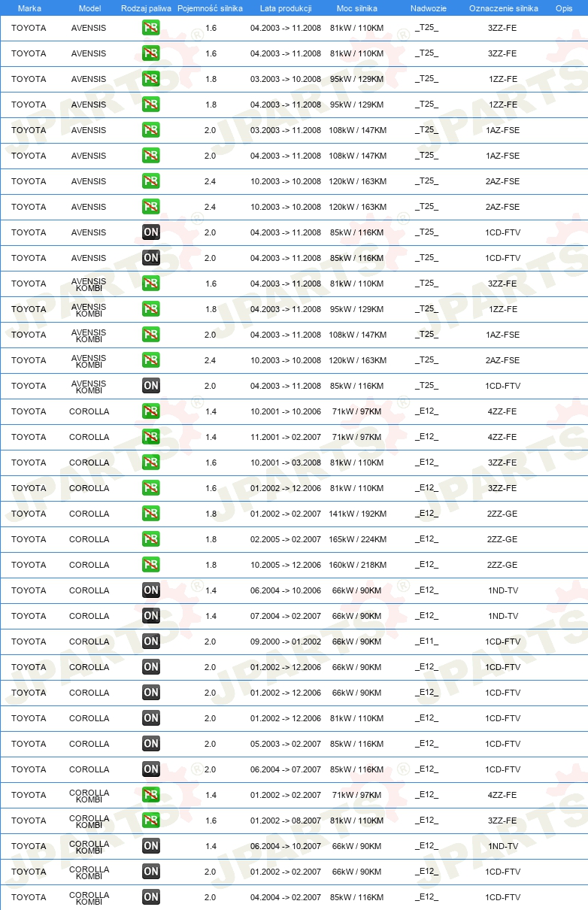The image size is (588, 910).
Task: Click the 165kW / 224KM power cell
Action: [x=357, y=539]
